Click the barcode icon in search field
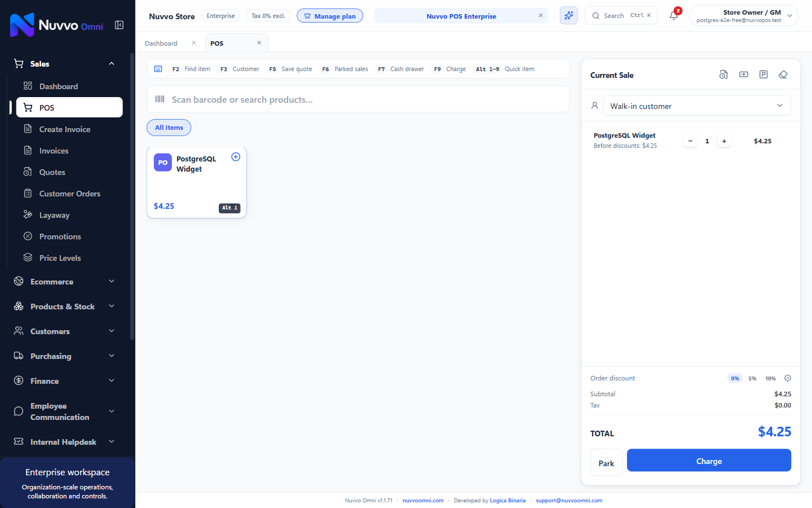The width and height of the screenshot is (812, 508). [160, 99]
